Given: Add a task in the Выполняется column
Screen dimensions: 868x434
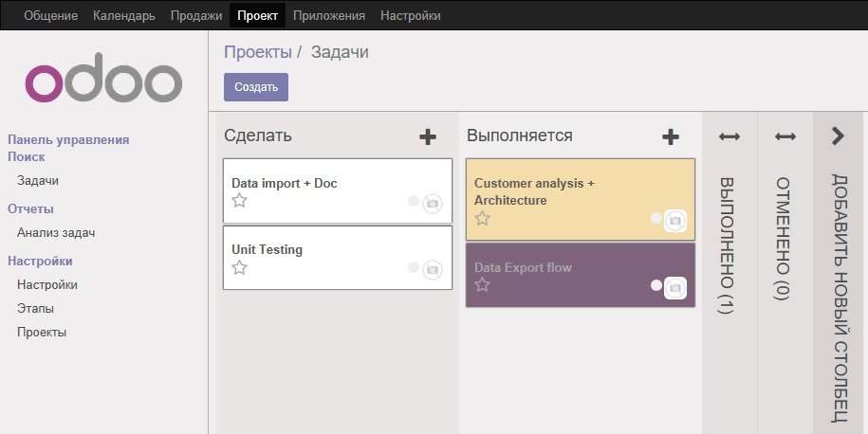Looking at the screenshot, I should click(x=671, y=136).
